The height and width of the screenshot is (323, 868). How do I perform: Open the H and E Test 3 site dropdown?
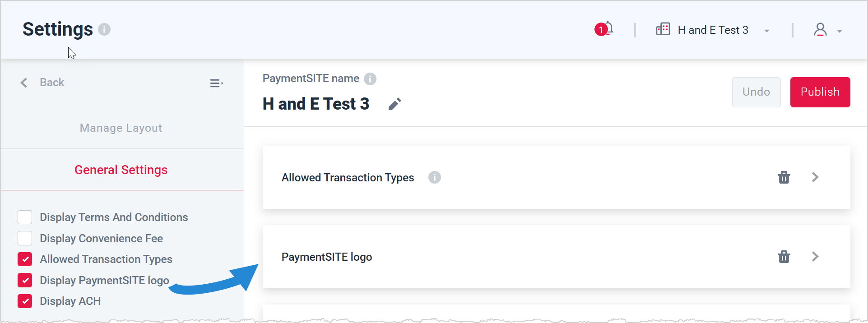[767, 31]
